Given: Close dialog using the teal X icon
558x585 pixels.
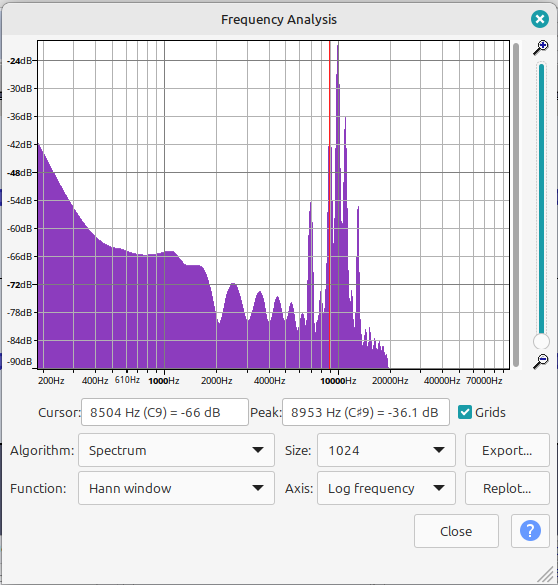Looking at the screenshot, I should coord(540,19).
